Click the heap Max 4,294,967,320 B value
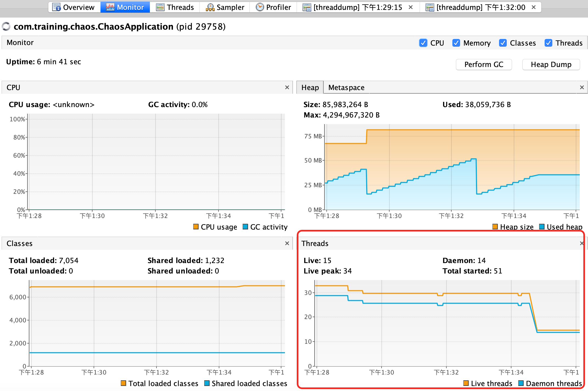588x391 pixels. pyautogui.click(x=351, y=115)
